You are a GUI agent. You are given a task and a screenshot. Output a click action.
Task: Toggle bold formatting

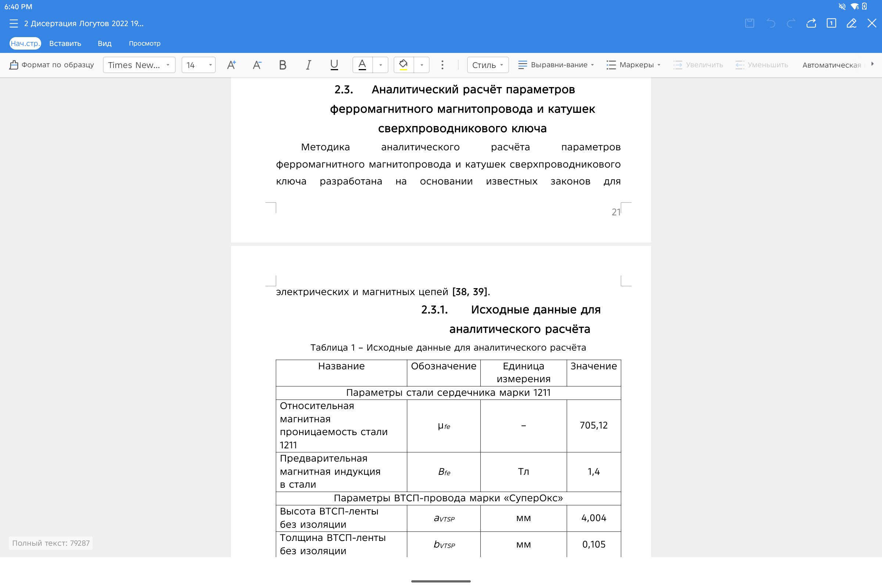click(283, 65)
